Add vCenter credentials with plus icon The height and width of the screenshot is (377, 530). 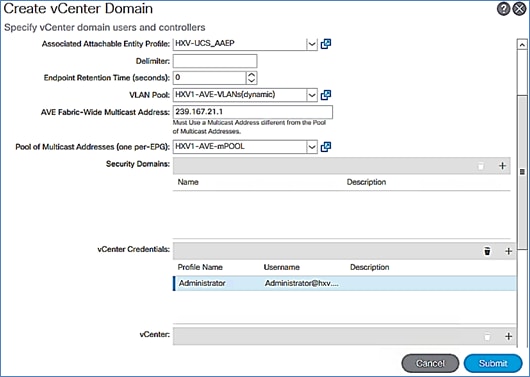tap(508, 251)
